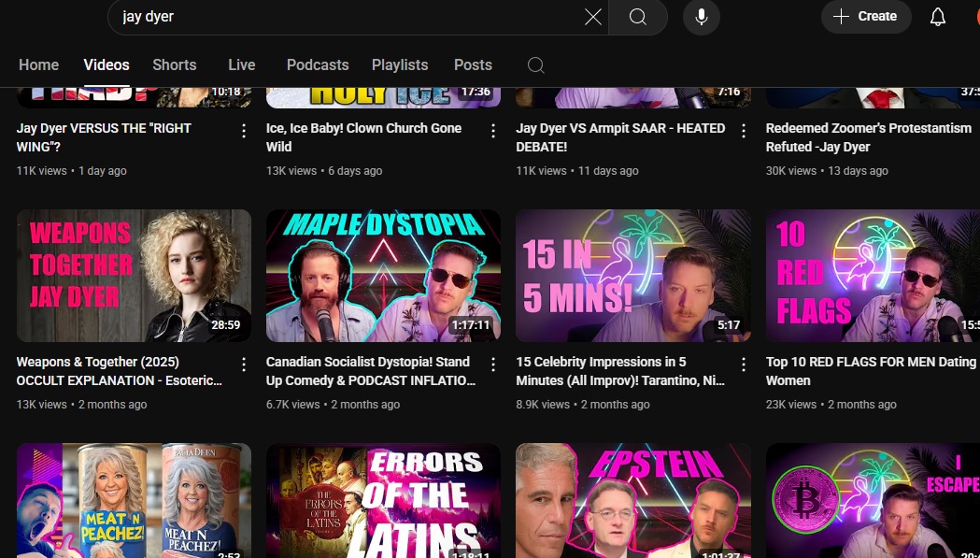
Task: Click '13K views • 6 days ago' text
Action: click(324, 171)
